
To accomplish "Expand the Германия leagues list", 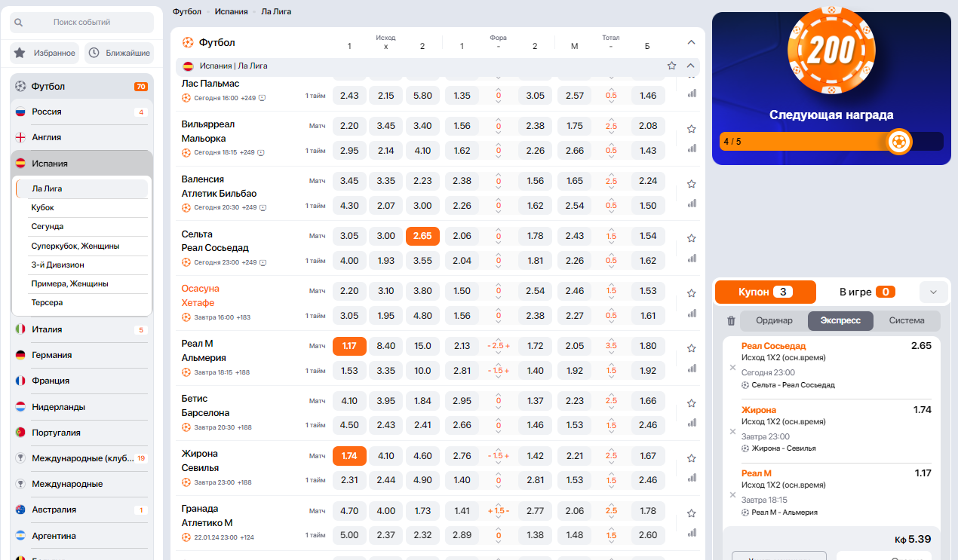I will [81, 355].
